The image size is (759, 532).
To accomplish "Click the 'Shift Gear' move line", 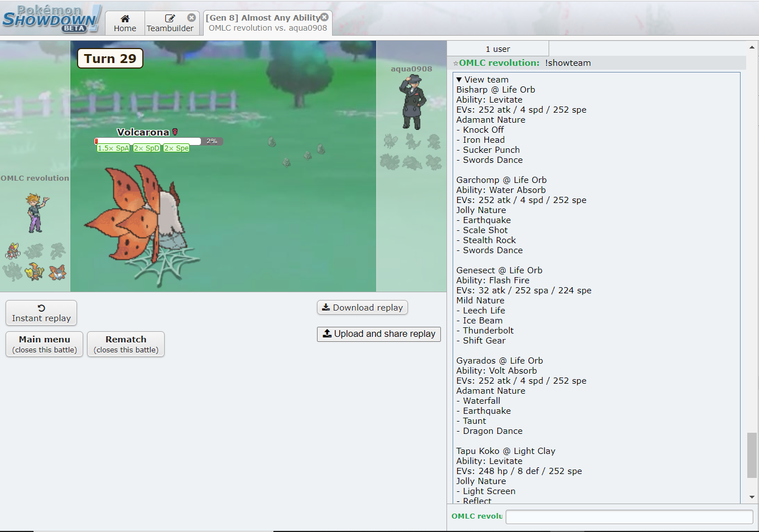I will (481, 341).
